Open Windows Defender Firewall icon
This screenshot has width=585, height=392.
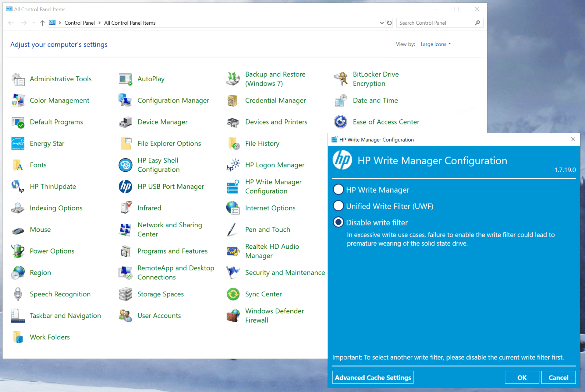click(x=233, y=316)
